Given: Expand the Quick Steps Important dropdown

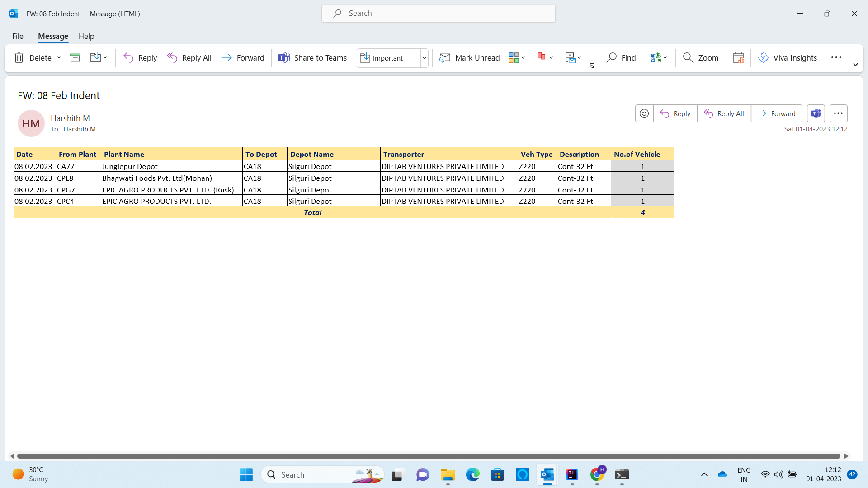Looking at the screenshot, I should point(425,58).
